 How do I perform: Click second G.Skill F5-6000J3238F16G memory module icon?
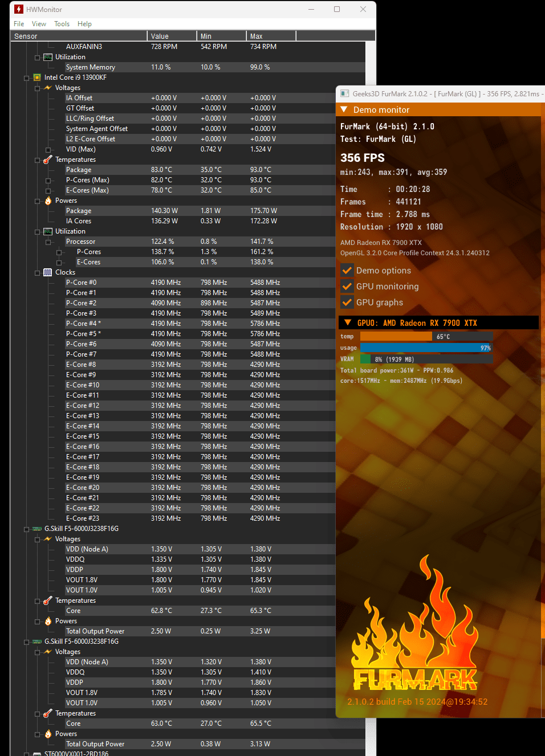coord(37,641)
